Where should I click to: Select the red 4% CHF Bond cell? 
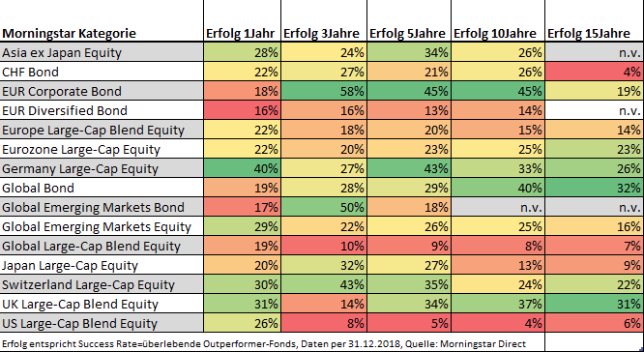(x=595, y=72)
